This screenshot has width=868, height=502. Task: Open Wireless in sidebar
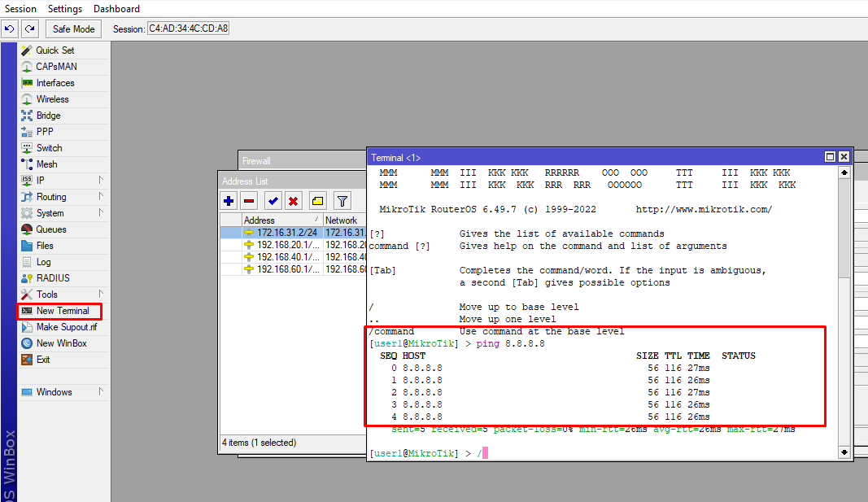click(x=63, y=99)
